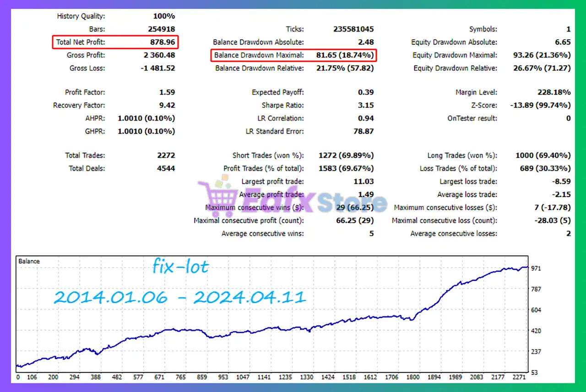
Task: Select the Gross Loss value -1 481.52
Action: pyautogui.click(x=157, y=68)
